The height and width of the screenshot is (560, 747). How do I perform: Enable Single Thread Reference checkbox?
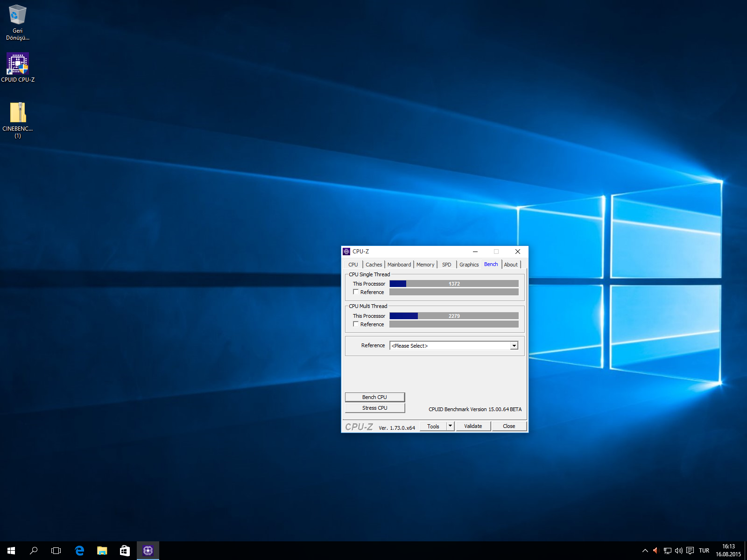tap(356, 292)
